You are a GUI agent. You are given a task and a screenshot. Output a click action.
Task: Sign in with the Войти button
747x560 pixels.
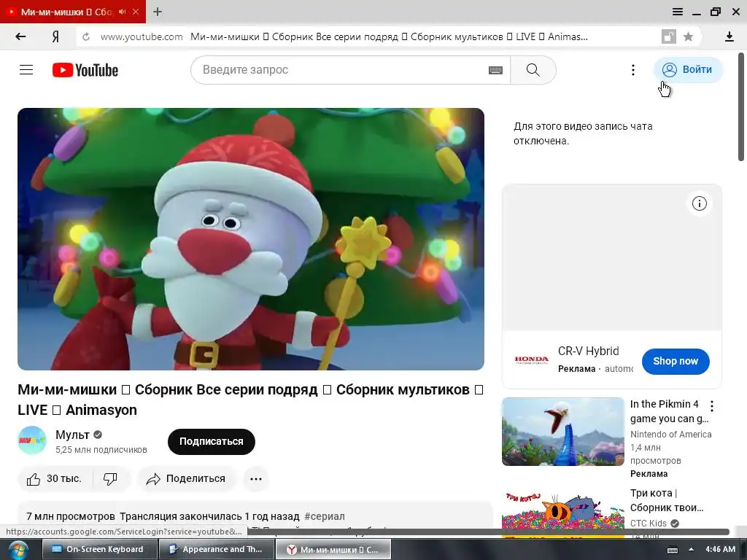689,70
